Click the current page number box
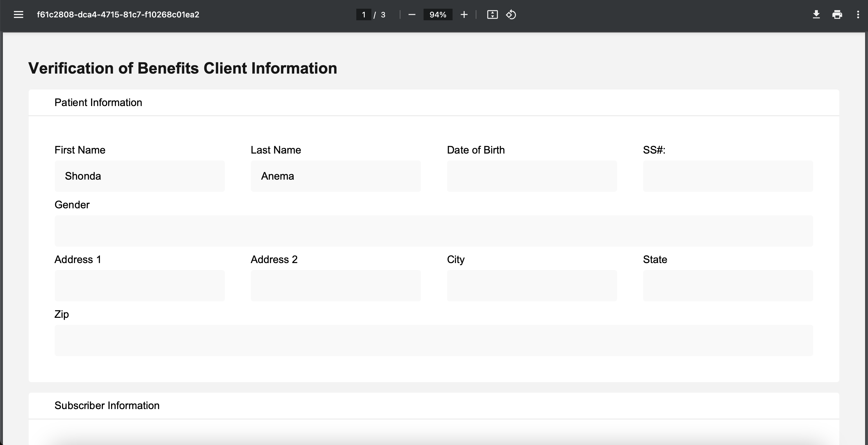 coord(364,14)
